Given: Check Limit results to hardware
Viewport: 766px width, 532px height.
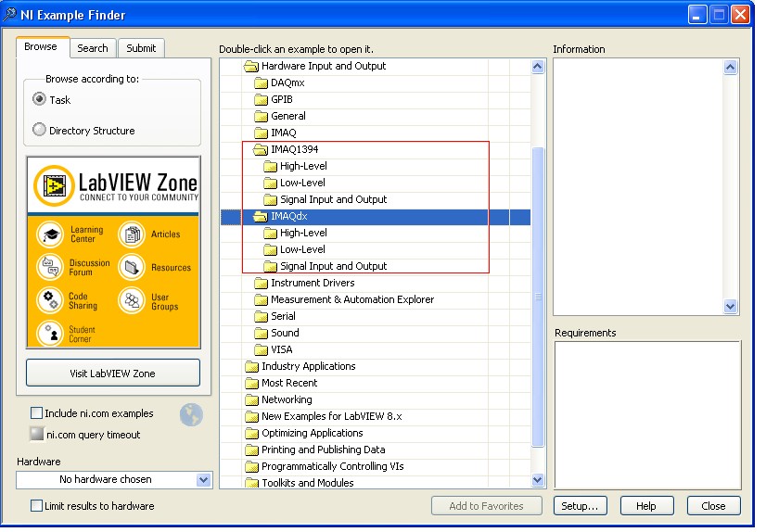Looking at the screenshot, I should [37, 506].
